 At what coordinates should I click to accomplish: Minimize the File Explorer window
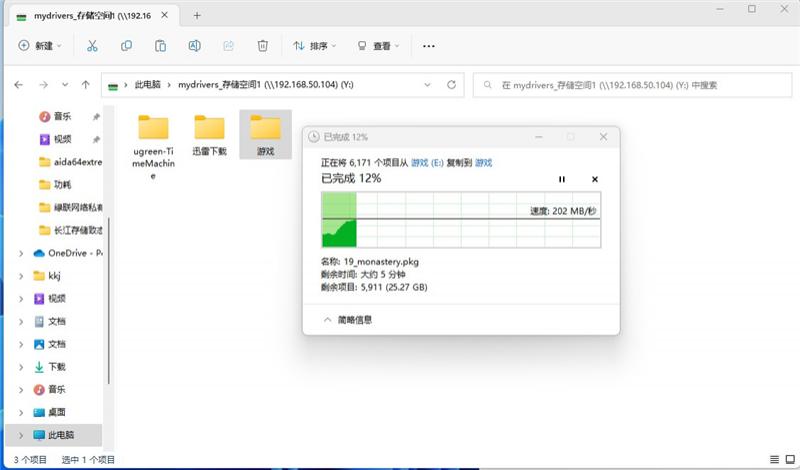[720, 9]
